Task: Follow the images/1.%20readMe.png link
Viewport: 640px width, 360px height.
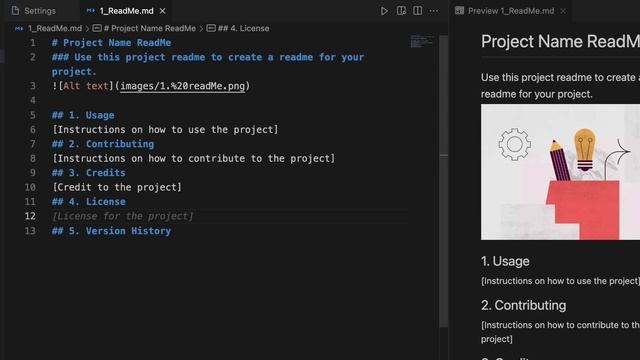Action: pos(182,86)
